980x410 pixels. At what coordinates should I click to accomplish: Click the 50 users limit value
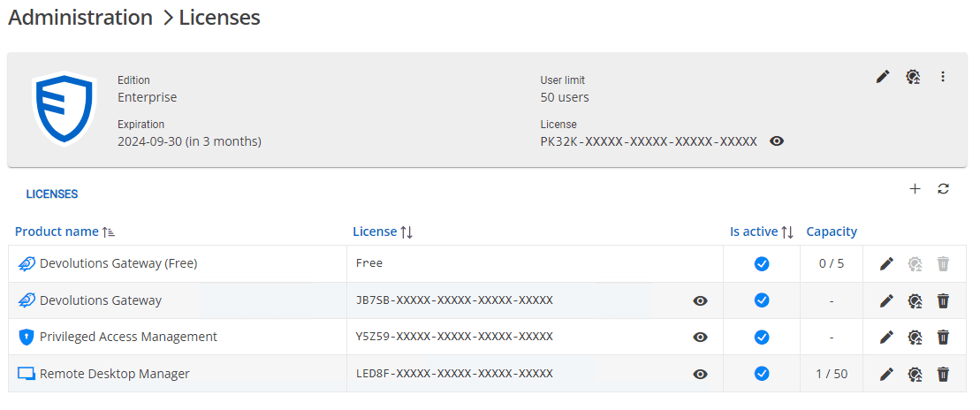click(x=565, y=97)
